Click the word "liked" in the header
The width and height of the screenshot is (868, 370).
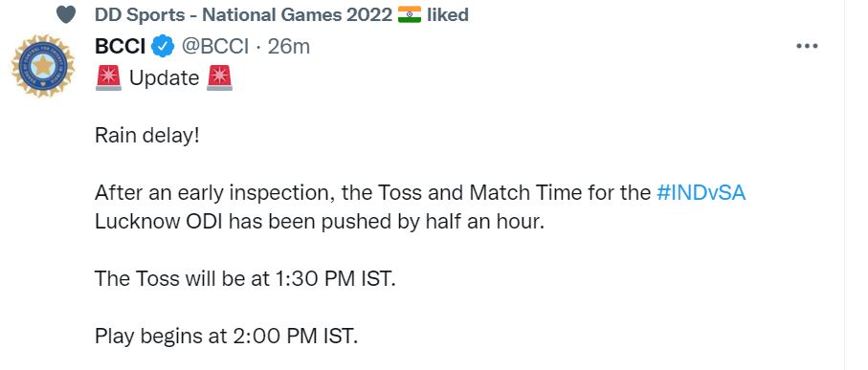pos(447,15)
